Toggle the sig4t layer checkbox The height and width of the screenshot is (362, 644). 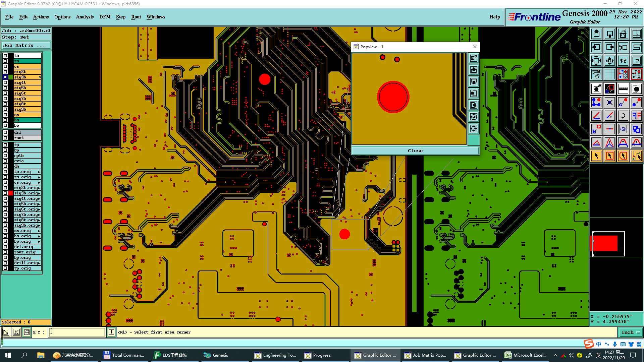coord(5,82)
